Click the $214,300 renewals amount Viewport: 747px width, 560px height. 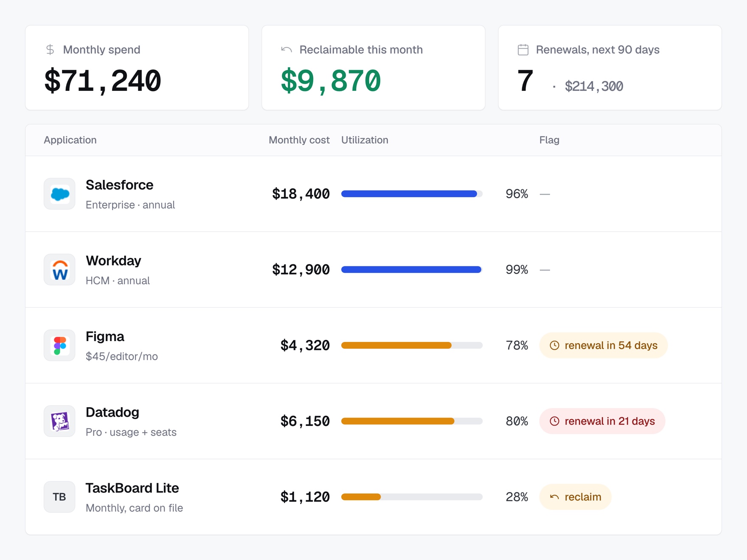tap(594, 87)
